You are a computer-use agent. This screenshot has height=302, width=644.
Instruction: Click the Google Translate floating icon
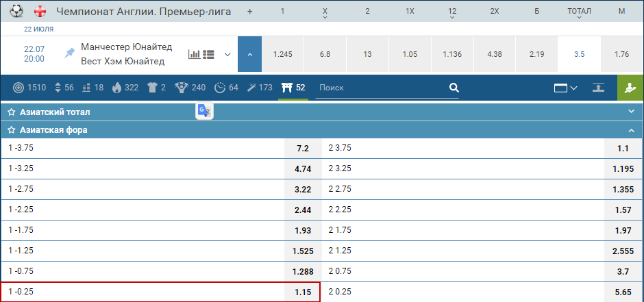[204, 111]
